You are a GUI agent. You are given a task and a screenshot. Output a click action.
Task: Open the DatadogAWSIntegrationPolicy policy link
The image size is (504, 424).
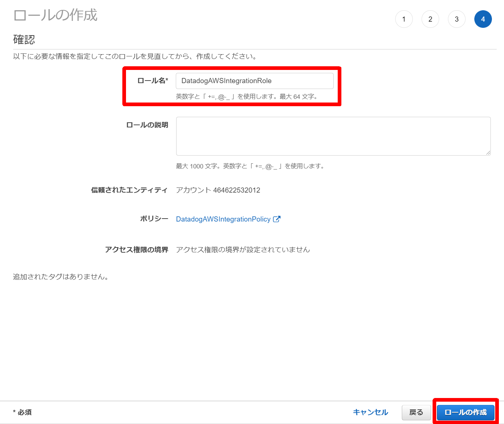pos(223,219)
